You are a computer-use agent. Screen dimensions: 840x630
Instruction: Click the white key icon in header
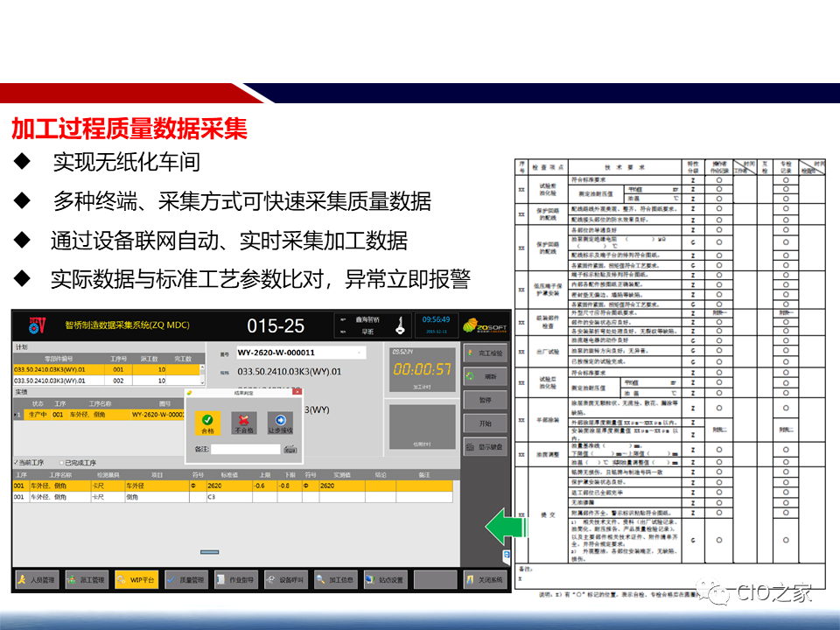(x=400, y=325)
